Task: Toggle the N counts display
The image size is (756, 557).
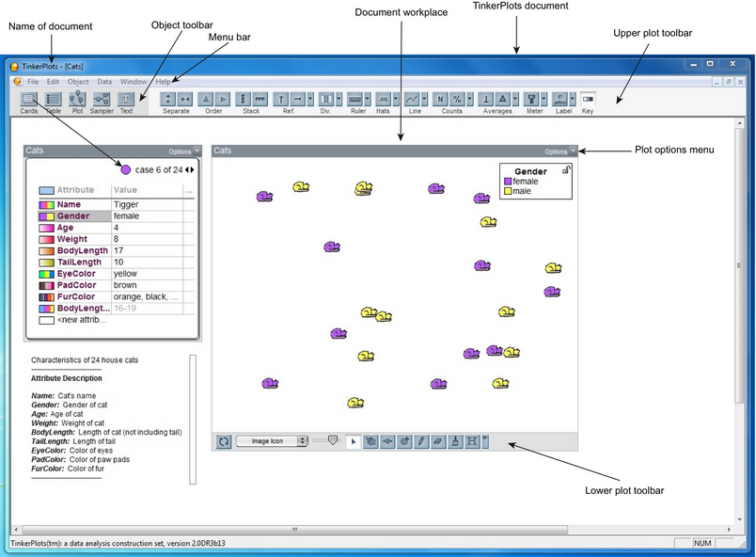Action: click(x=440, y=100)
